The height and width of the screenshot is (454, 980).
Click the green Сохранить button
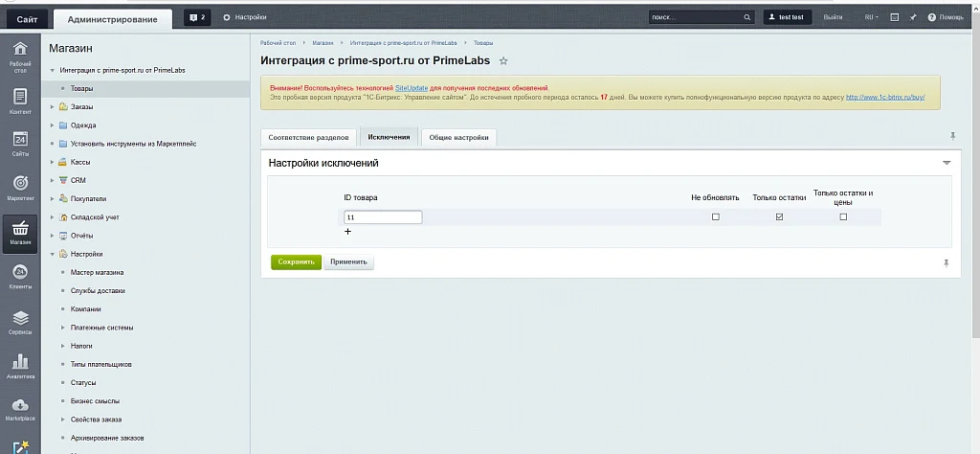297,262
